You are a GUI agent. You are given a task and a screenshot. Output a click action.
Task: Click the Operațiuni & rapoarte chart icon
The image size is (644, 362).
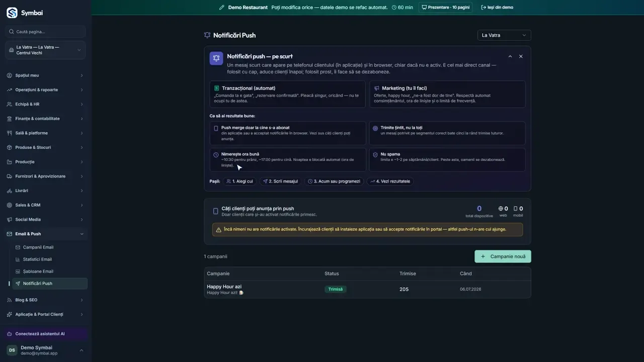(x=10, y=90)
